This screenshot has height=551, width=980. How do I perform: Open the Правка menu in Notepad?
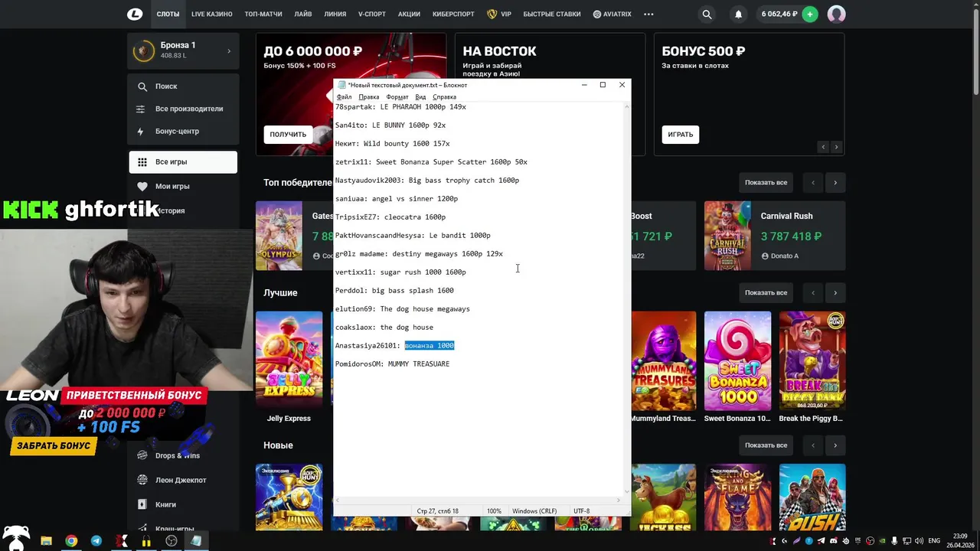point(369,97)
